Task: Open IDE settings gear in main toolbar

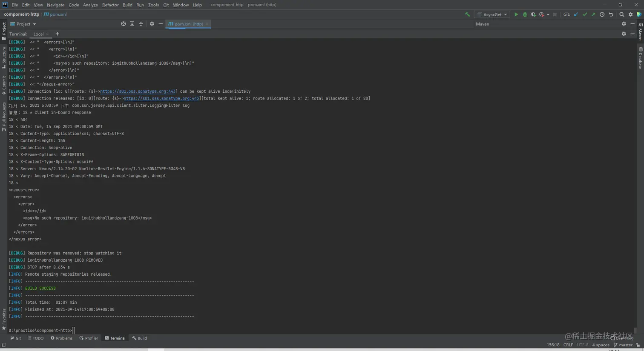Action: pos(631,14)
